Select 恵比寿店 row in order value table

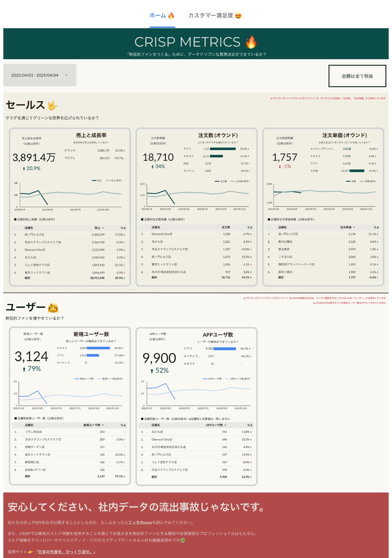coord(323,249)
